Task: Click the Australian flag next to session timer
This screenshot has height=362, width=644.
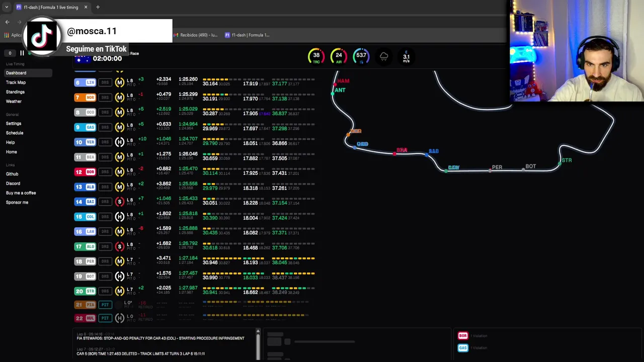Action: [82, 58]
